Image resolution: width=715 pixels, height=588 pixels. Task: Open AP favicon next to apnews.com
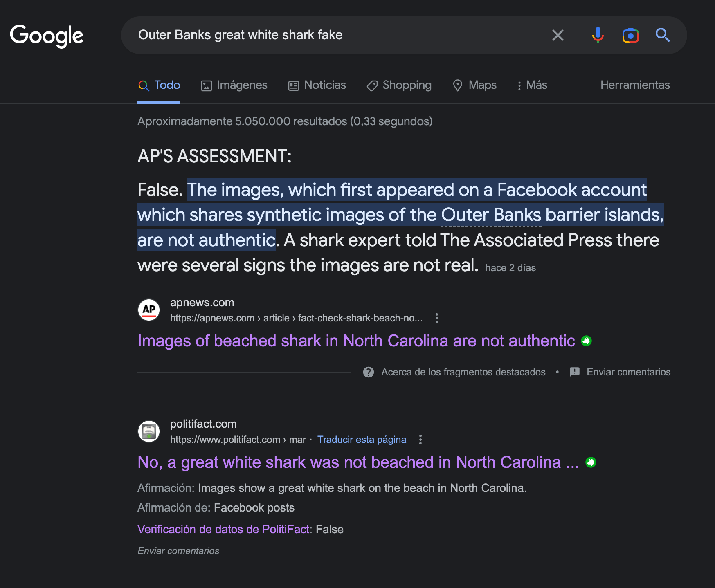[149, 310]
